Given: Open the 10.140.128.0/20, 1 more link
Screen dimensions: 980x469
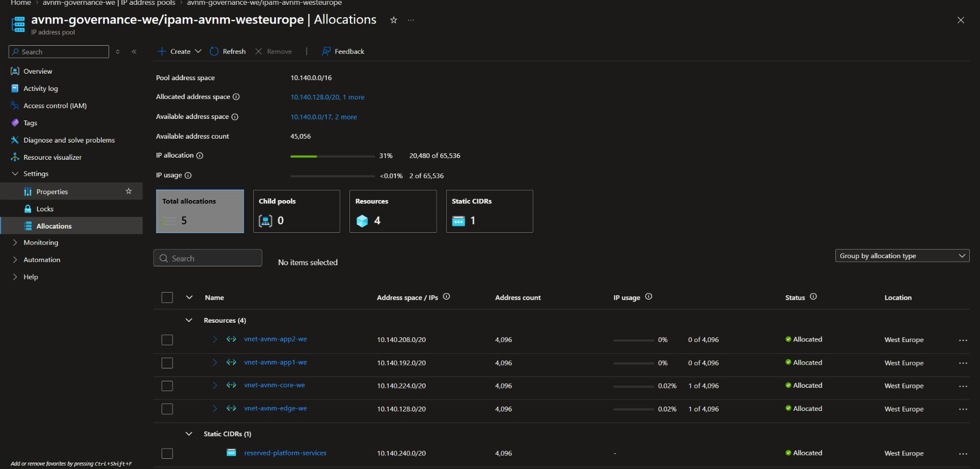Looking at the screenshot, I should [x=327, y=97].
